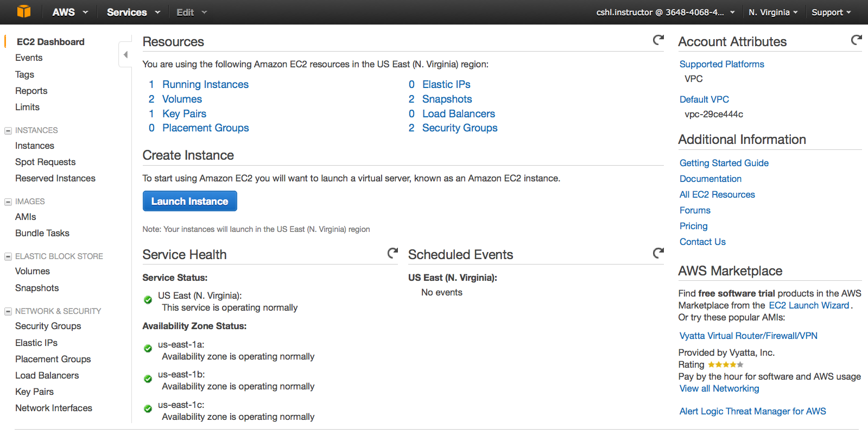Open the Security Groups resource link
Screen dimensions: 868x434
point(460,128)
